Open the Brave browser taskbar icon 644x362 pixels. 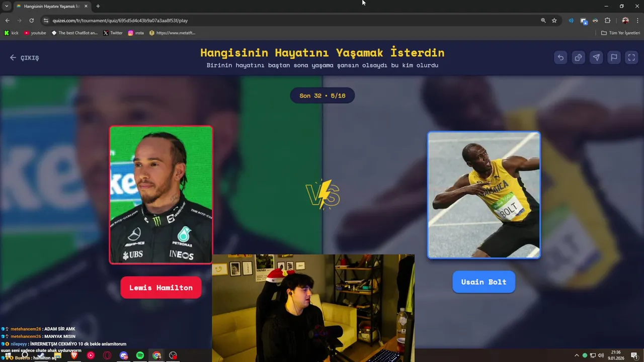click(x=74, y=355)
